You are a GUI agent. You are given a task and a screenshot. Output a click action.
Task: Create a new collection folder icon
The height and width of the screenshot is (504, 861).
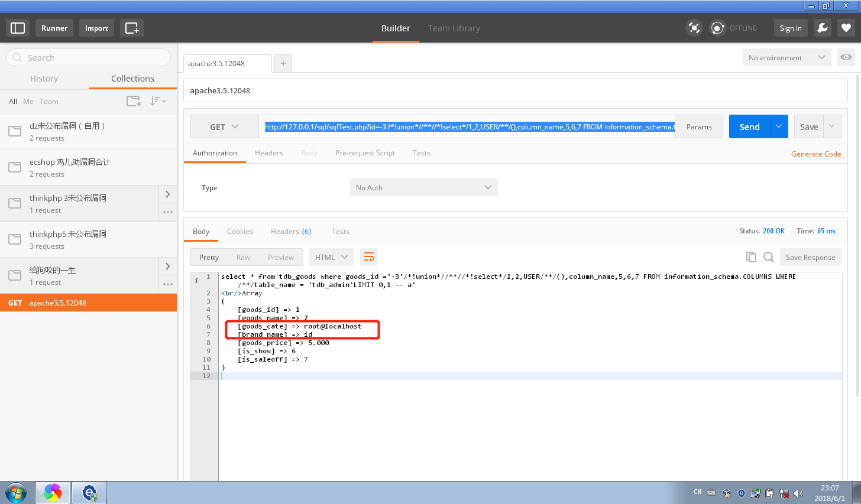(x=134, y=101)
